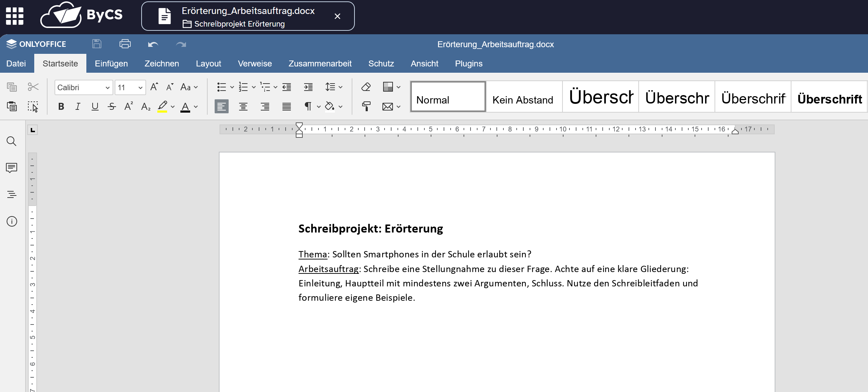Viewport: 868px width, 392px height.
Task: Select the Clear style eraser icon
Action: tap(366, 87)
